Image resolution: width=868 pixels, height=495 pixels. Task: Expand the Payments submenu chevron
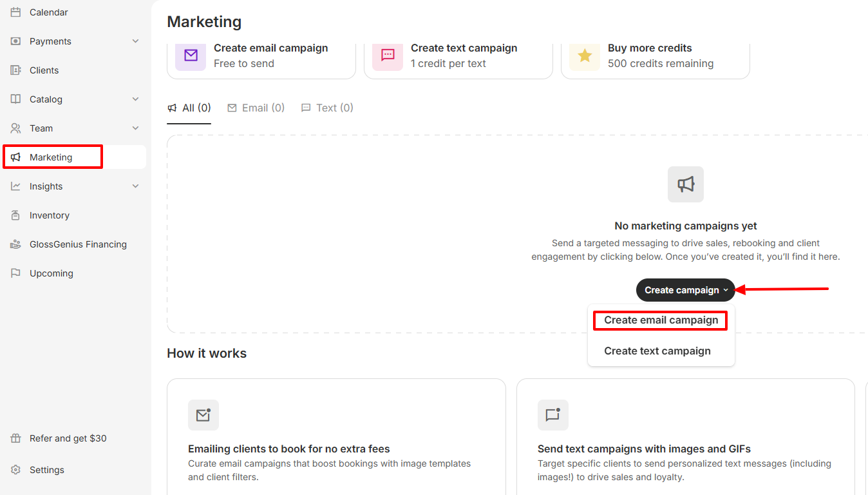[x=135, y=41]
